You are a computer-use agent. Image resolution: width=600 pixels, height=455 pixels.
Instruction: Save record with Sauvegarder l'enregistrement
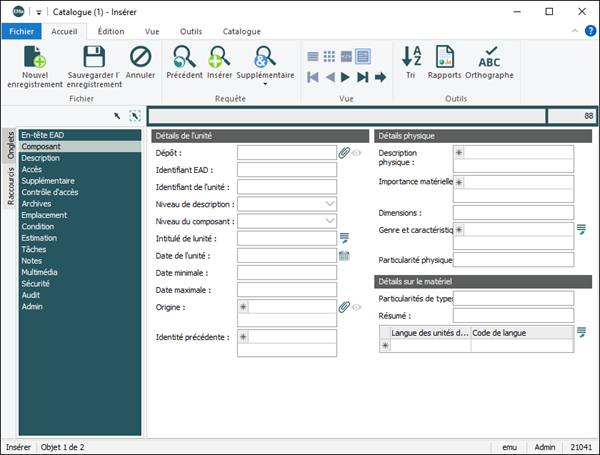pyautogui.click(x=93, y=57)
